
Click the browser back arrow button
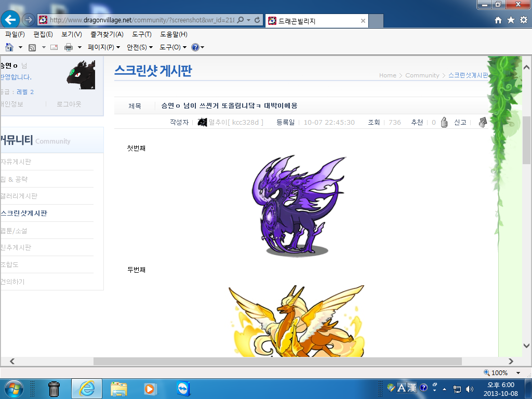click(10, 20)
